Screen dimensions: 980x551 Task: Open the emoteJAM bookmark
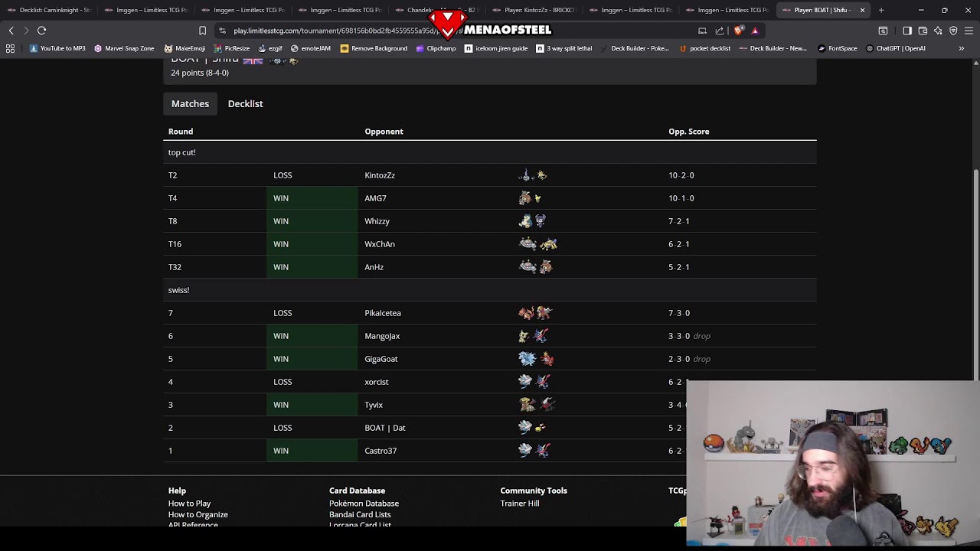pos(311,48)
